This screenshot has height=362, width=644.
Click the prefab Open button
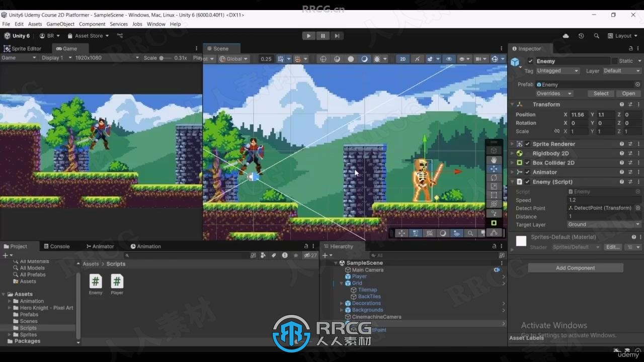(628, 94)
